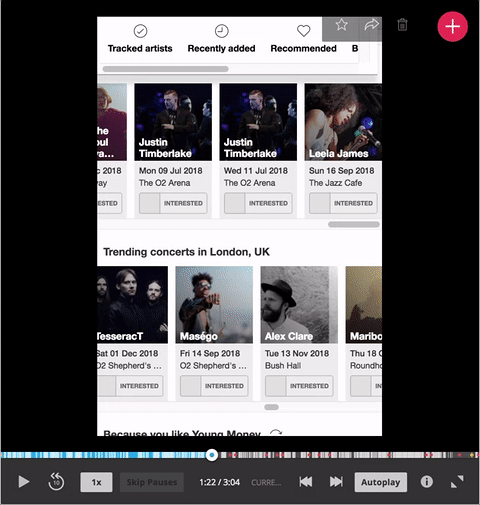Viewport: 480px width, 505px height.
Task: Play the session recording
Action: pyautogui.click(x=23, y=482)
